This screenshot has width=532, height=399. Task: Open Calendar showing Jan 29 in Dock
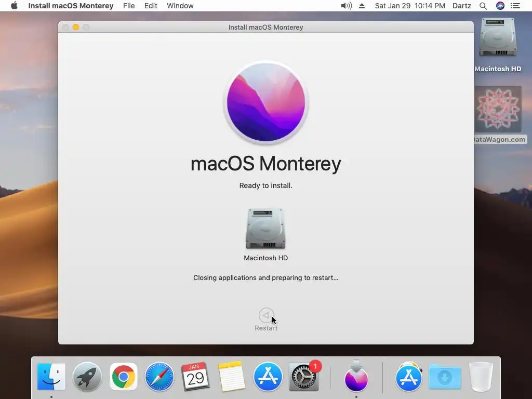(x=195, y=377)
